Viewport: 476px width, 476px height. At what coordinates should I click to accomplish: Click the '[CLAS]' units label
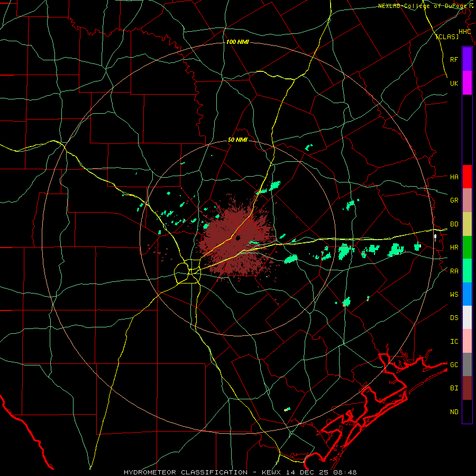(447, 36)
